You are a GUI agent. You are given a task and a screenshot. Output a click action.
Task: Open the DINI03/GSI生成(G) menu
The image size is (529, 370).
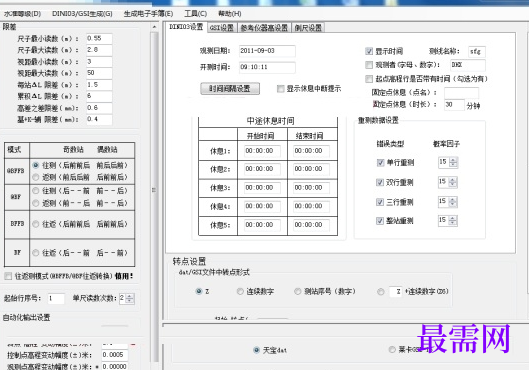[82, 14]
